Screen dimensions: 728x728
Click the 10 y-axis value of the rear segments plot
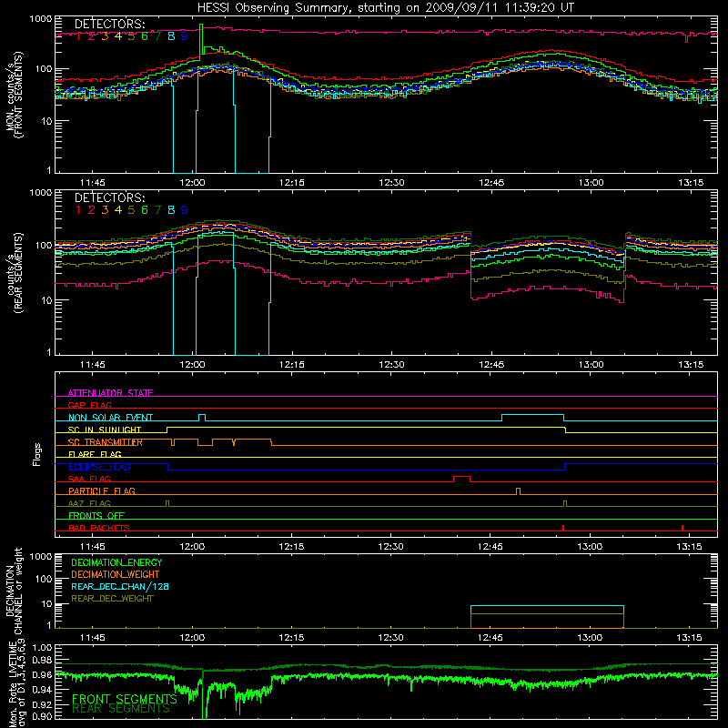(46, 300)
